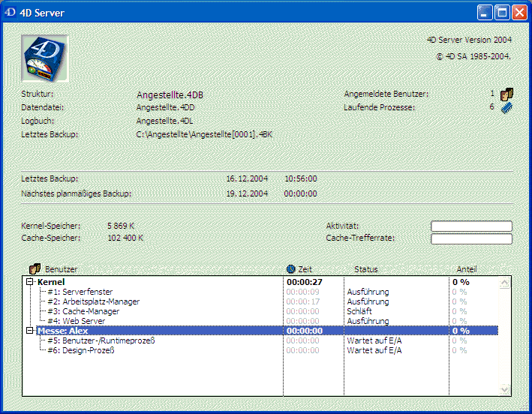The image size is (532, 414).
Task: Click the Aktivität progress bar
Action: point(471,226)
